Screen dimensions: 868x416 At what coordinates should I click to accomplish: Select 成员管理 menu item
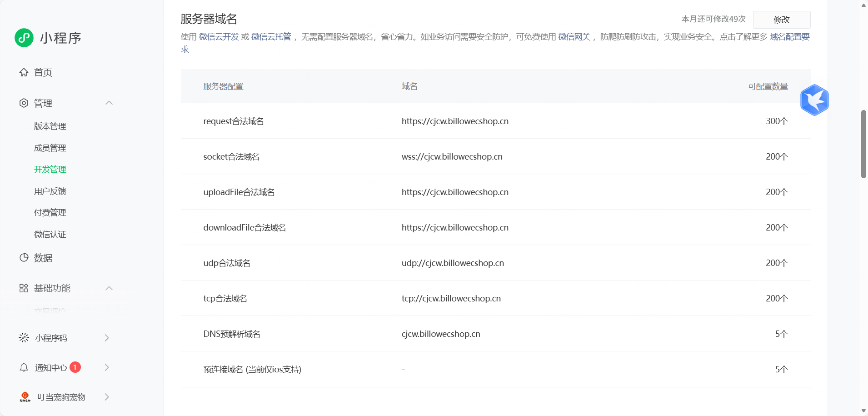[x=50, y=148]
